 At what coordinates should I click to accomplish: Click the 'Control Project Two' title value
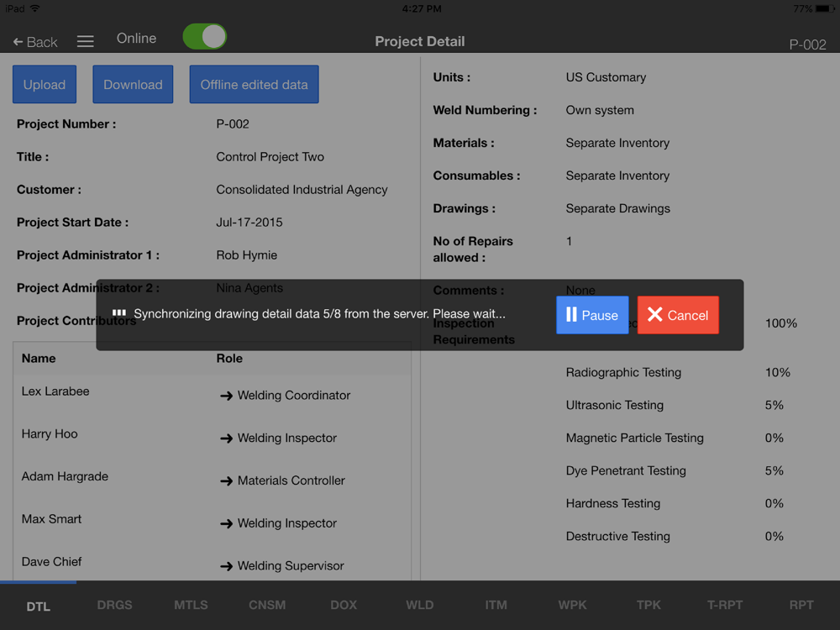pos(270,157)
